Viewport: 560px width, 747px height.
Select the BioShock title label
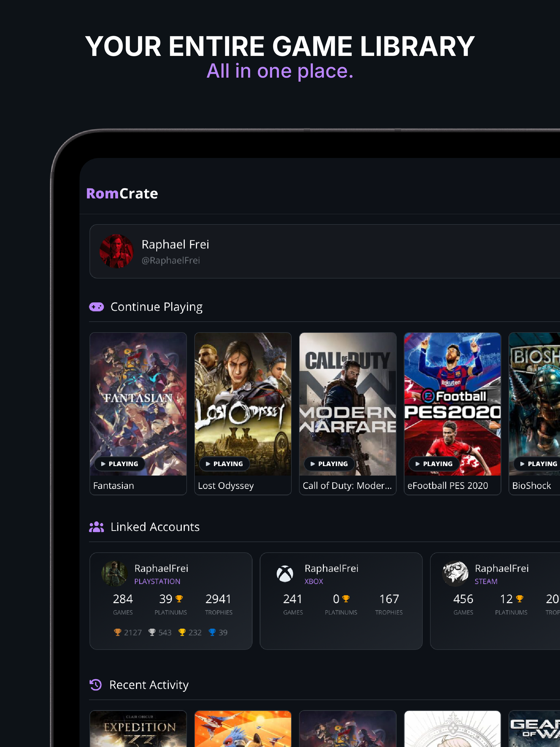(531, 486)
